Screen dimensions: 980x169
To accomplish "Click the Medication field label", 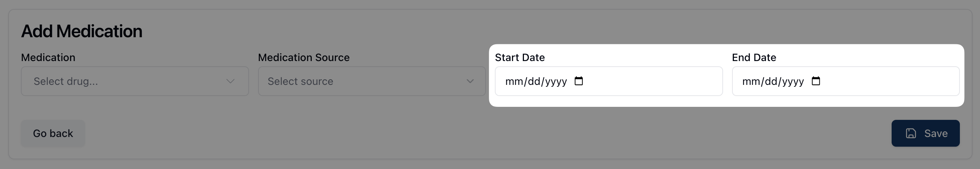I will pos(48,58).
